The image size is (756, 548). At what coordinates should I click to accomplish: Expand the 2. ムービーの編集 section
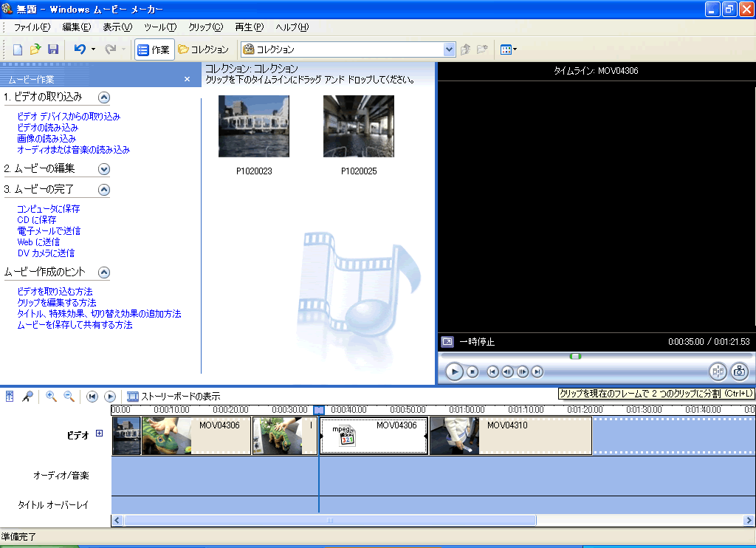pos(104,168)
